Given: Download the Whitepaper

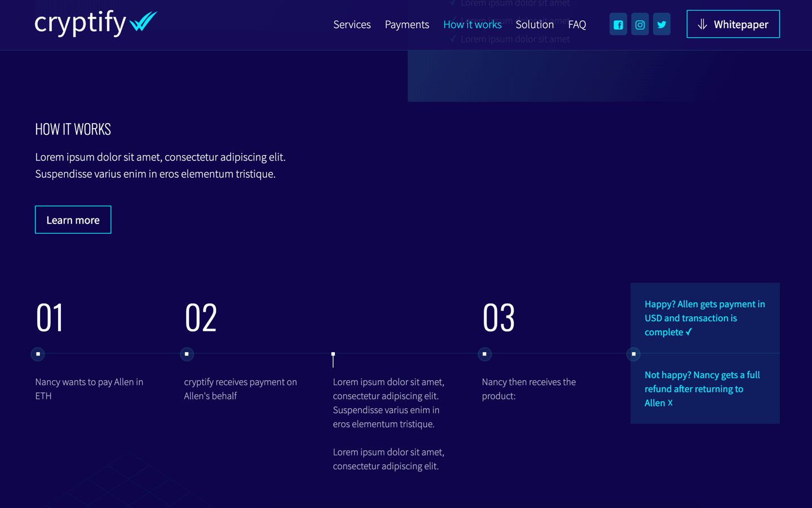Looking at the screenshot, I should click(x=733, y=24).
